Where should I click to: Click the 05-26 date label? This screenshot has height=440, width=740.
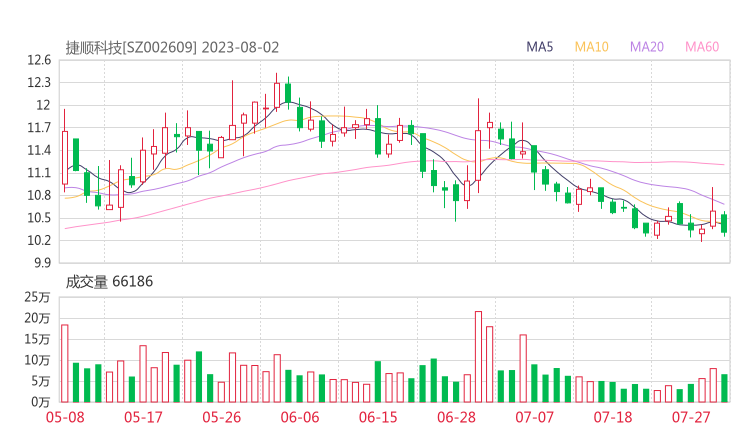click(221, 417)
